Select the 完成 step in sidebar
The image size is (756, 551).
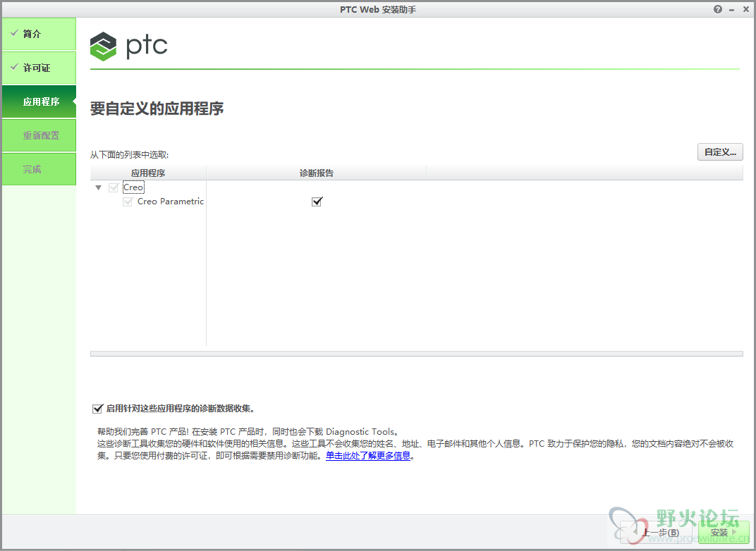(x=39, y=169)
